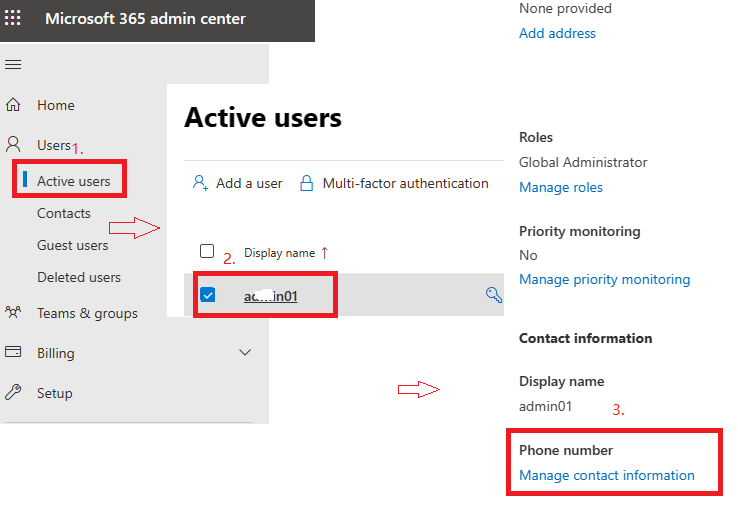Collapse navigation with hamburger menu icon
Viewport: 738px width, 505px height.
(x=13, y=64)
